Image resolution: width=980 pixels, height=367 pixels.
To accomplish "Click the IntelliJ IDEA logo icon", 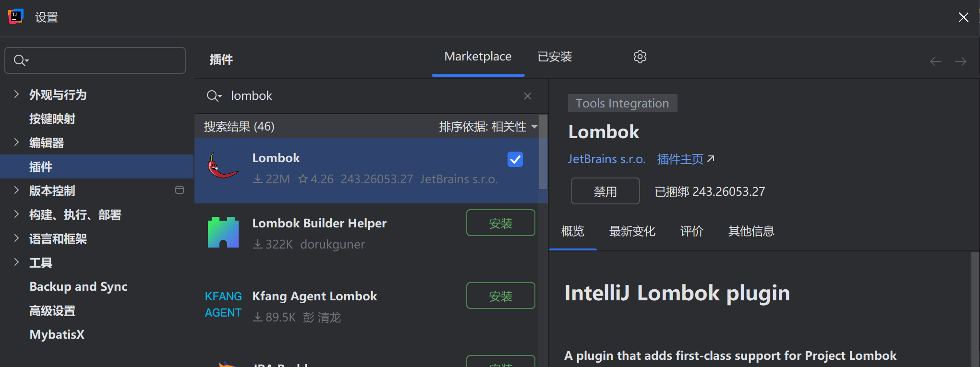I will click(x=15, y=16).
